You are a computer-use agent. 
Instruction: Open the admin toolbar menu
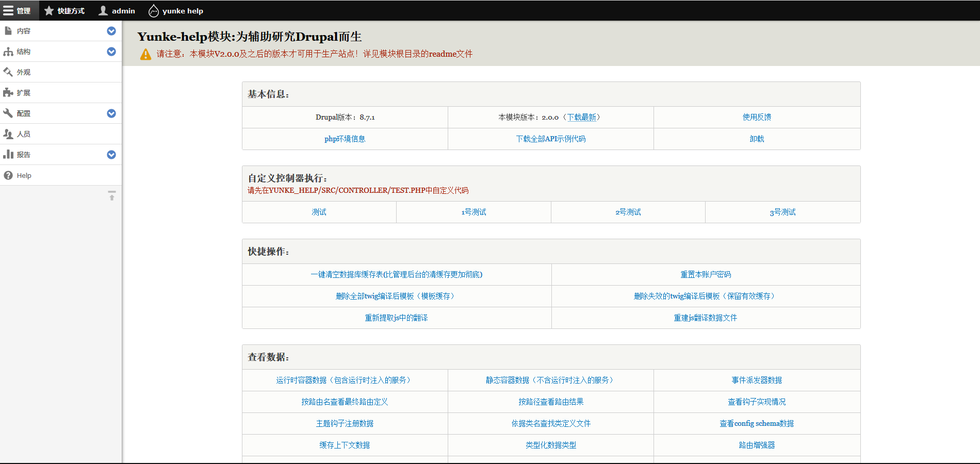coord(117,10)
